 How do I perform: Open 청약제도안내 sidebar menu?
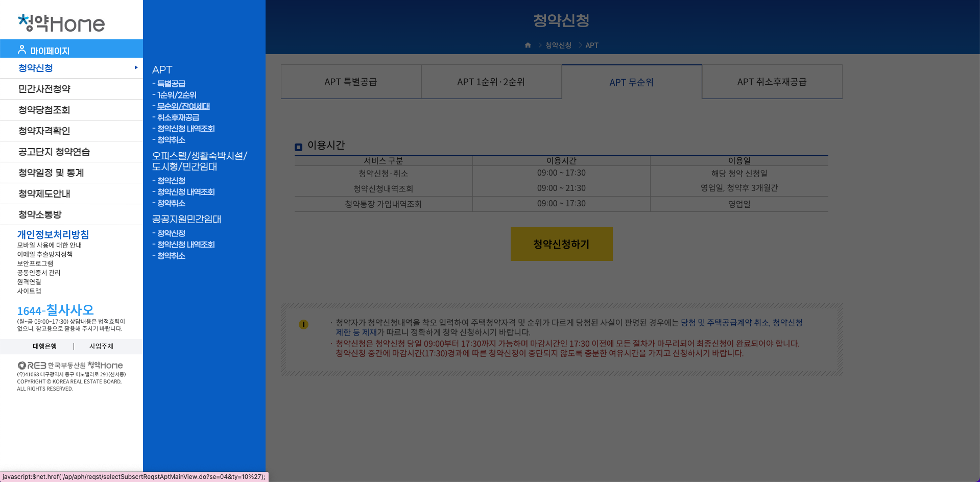[71, 194]
